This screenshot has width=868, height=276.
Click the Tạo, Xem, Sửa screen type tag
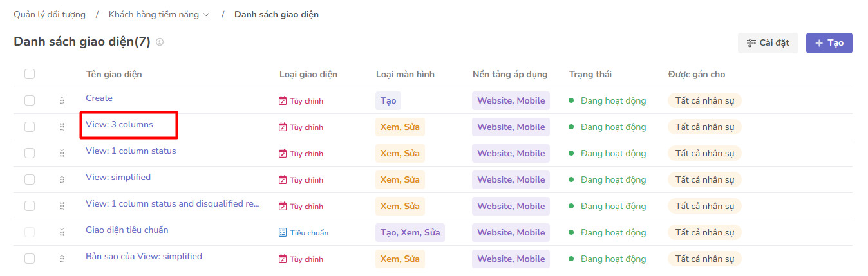(x=410, y=232)
